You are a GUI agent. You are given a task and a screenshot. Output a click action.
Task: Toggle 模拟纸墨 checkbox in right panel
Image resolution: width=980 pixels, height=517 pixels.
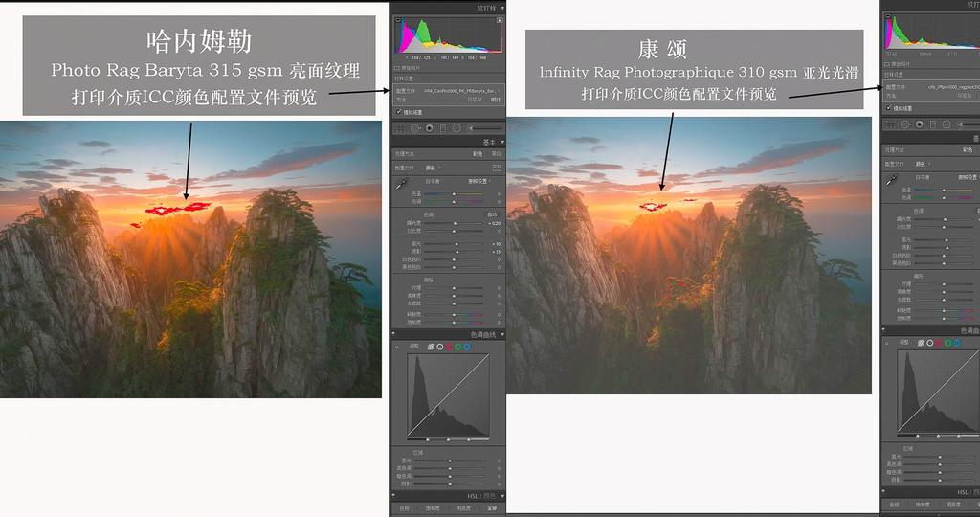[889, 108]
